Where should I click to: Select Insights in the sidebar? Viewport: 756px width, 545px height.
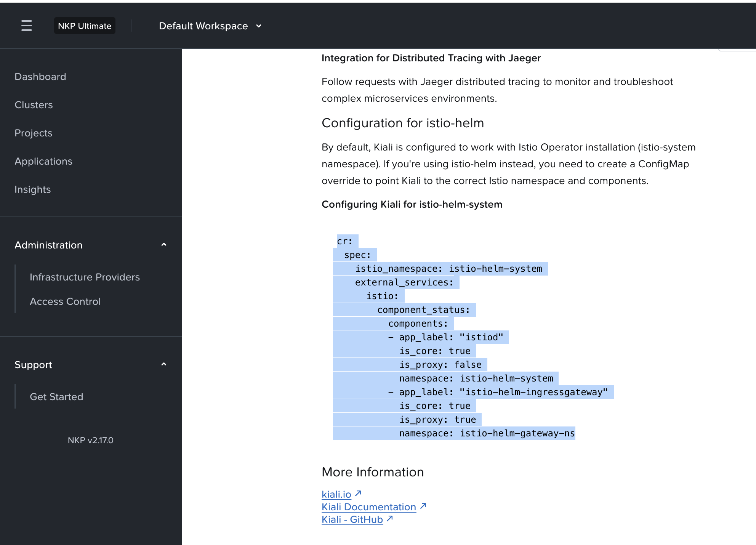(32, 189)
